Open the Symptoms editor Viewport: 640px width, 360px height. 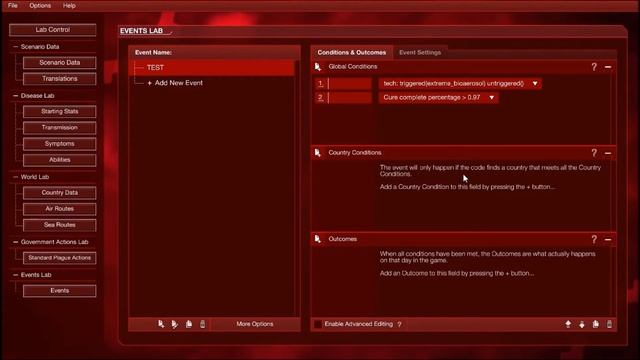click(x=60, y=144)
